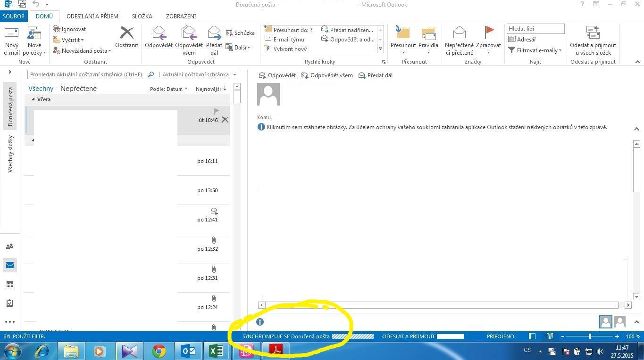
Task: Filter to Nepřečtené messages
Action: tap(78, 89)
